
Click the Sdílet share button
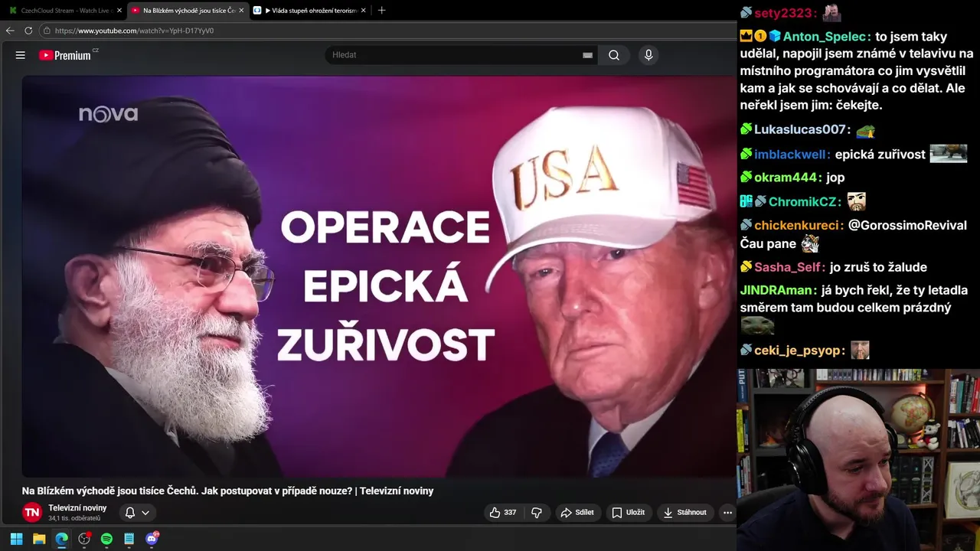click(577, 512)
